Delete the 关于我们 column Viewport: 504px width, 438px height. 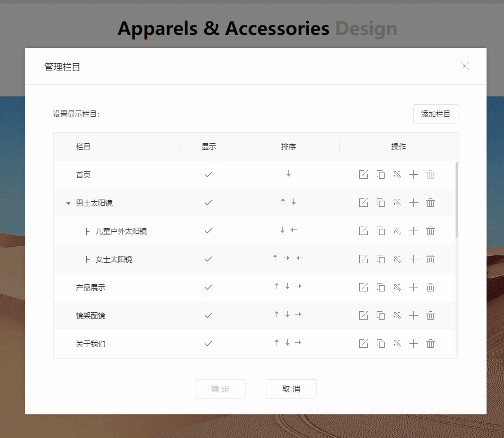point(430,343)
